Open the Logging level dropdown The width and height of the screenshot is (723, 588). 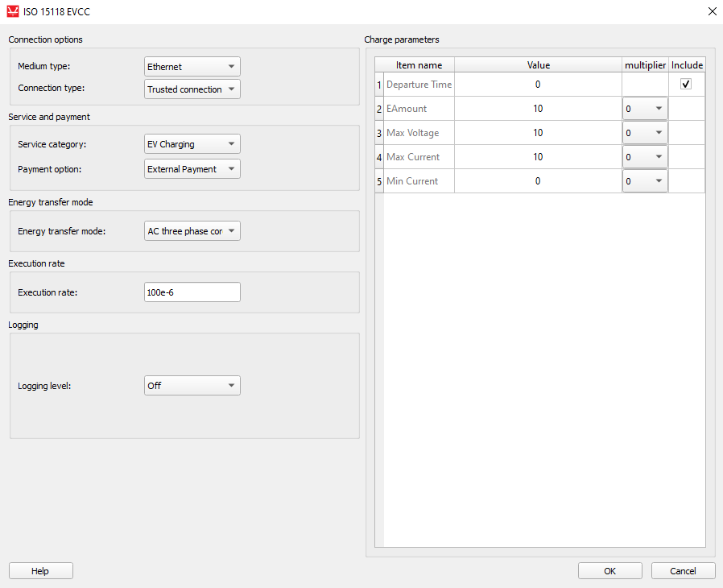tap(192, 385)
